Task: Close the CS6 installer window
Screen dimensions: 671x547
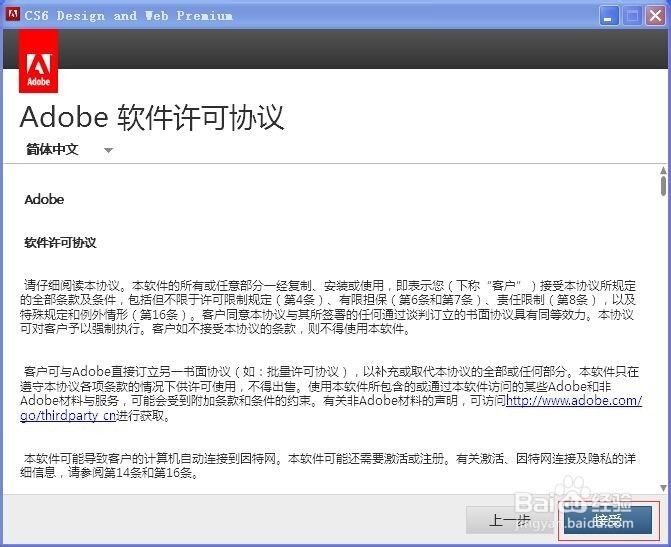Action: [x=655, y=16]
